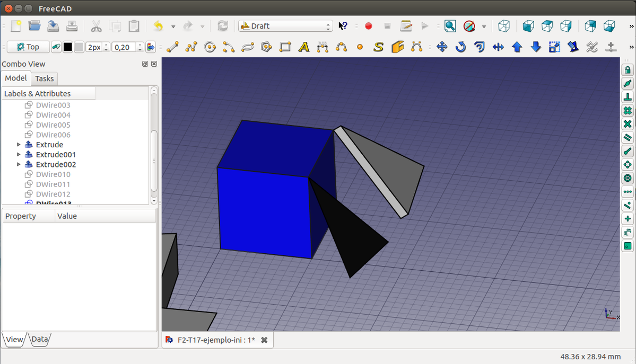The height and width of the screenshot is (364, 636).
Task: Click the Top working plane button
Action: tap(28, 47)
